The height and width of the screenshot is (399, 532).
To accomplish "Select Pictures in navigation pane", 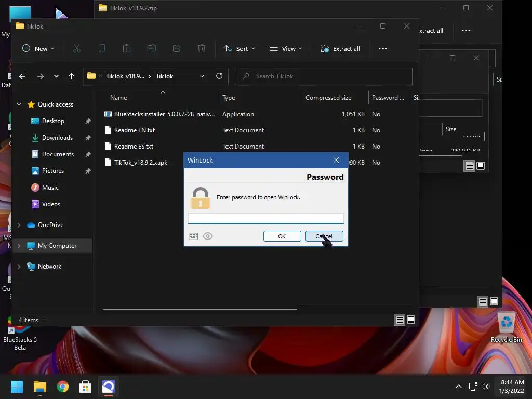I will 52,170.
